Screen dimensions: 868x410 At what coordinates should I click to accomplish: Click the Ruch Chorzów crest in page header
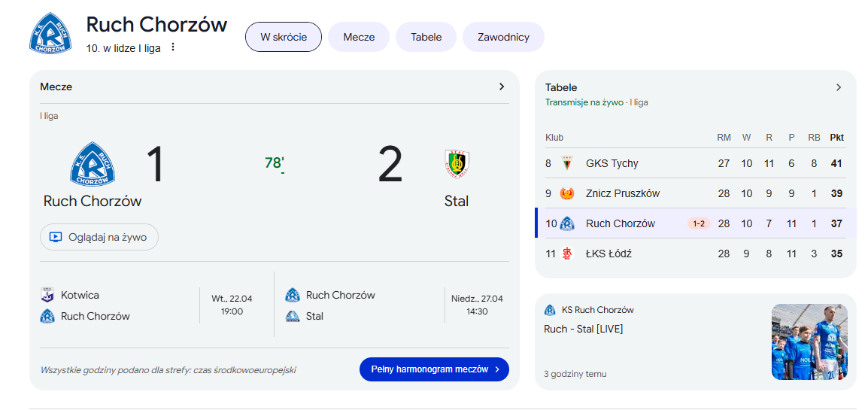pos(51,34)
